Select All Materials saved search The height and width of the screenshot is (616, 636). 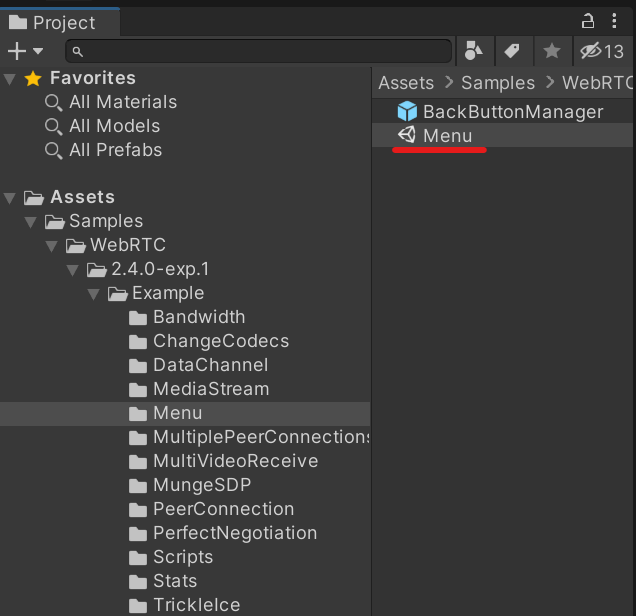click(122, 102)
